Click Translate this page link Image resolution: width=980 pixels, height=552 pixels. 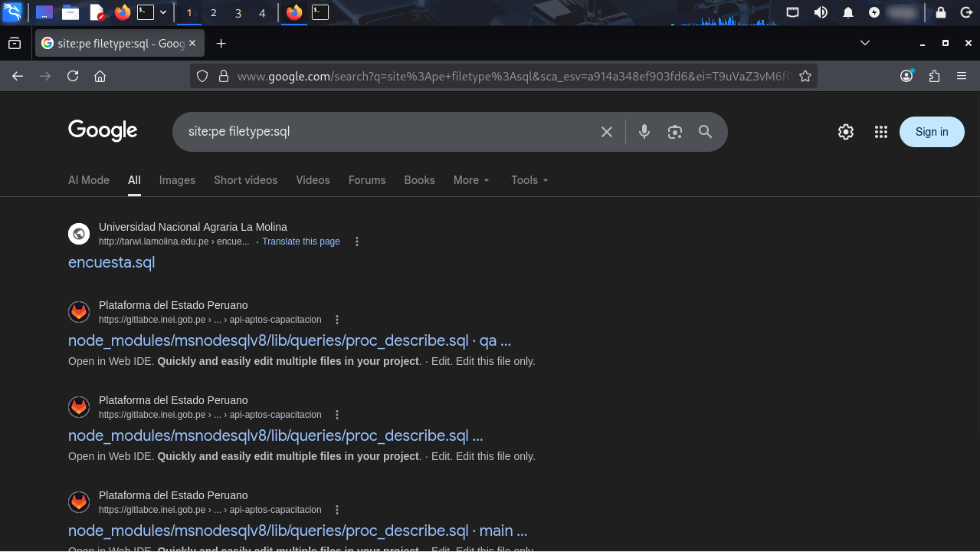300,242
